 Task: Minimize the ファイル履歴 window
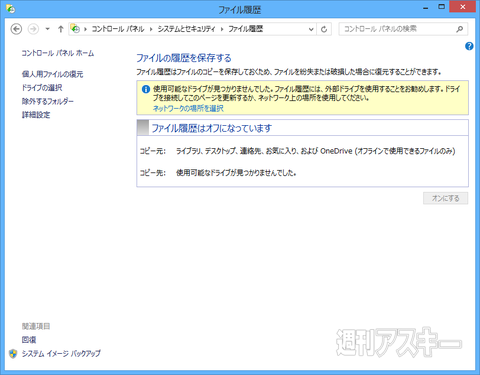pyautogui.click(x=426, y=7)
